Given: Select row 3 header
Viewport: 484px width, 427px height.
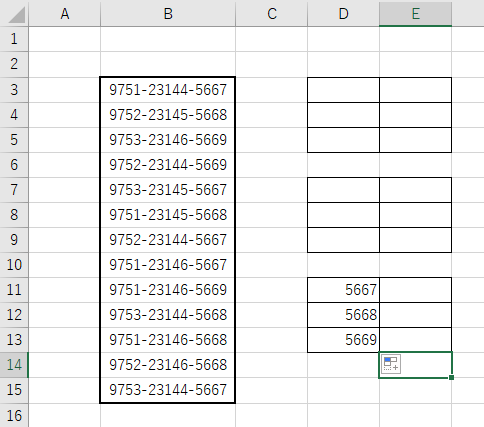Looking at the screenshot, I should click(x=14, y=90).
